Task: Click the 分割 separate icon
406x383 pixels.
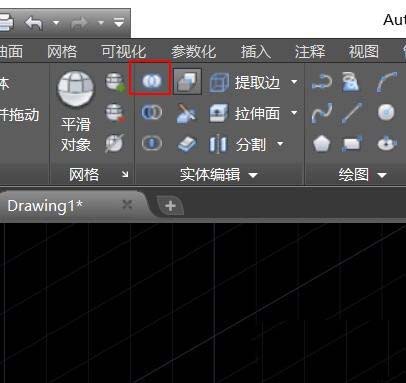Action: 218,144
